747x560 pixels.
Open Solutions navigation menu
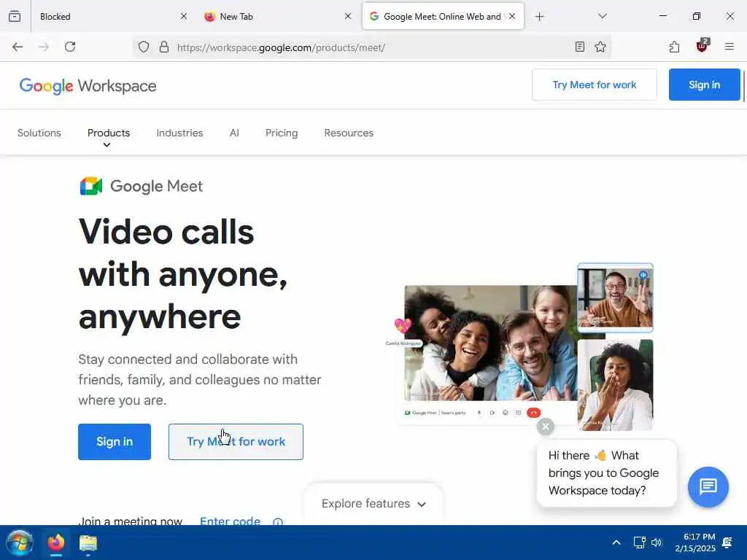pyautogui.click(x=39, y=133)
